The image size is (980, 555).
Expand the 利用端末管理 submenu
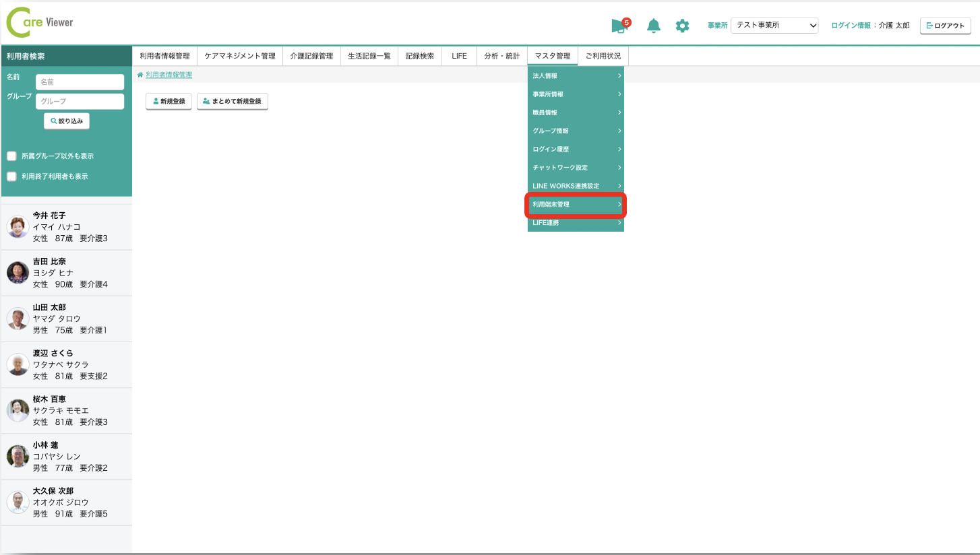(x=575, y=204)
